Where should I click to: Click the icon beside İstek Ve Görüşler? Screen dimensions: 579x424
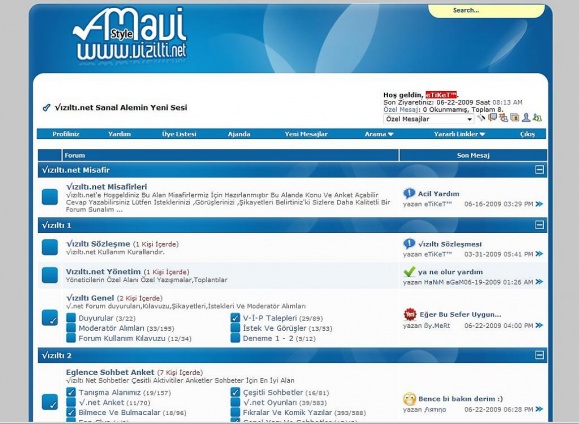235,328
